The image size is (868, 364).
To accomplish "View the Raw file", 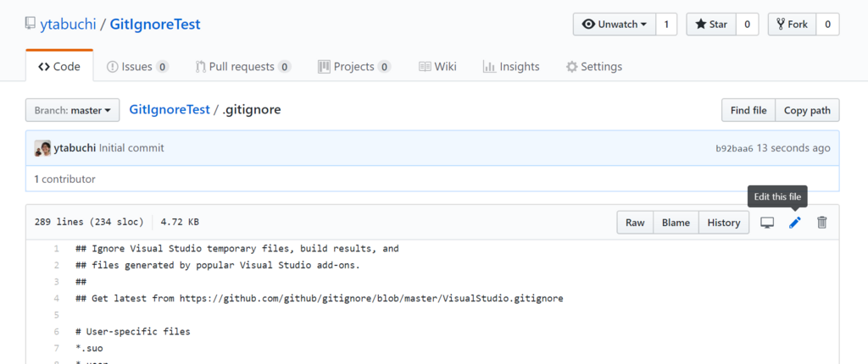I will coord(635,223).
